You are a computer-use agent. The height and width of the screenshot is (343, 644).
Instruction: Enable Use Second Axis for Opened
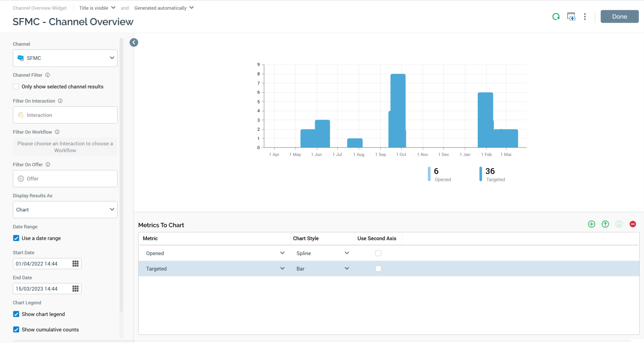point(378,253)
